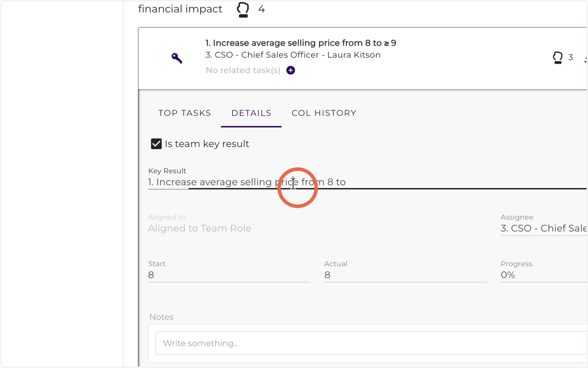Switch to TOP TASKS tab
This screenshot has height=368, width=588.
coord(185,113)
